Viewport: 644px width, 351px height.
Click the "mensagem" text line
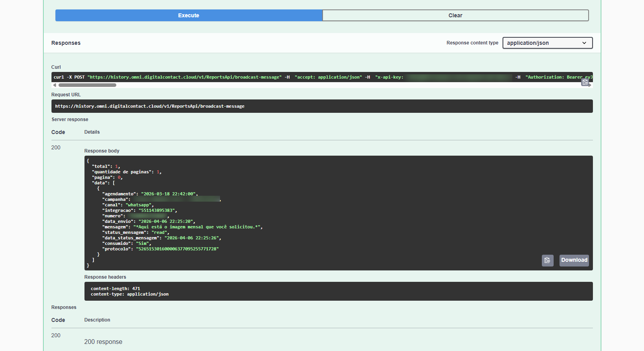[182, 227]
